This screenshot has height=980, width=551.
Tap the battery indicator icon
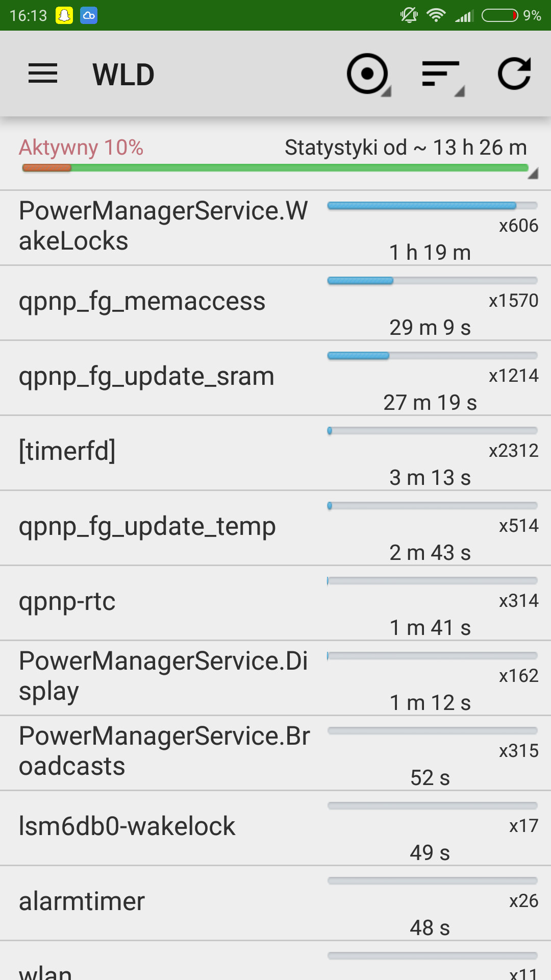[500, 15]
